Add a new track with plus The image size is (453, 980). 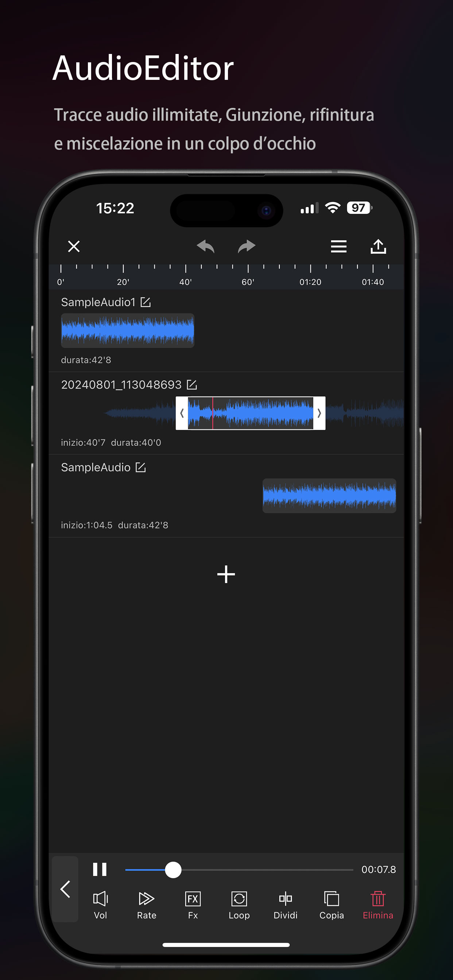(226, 574)
